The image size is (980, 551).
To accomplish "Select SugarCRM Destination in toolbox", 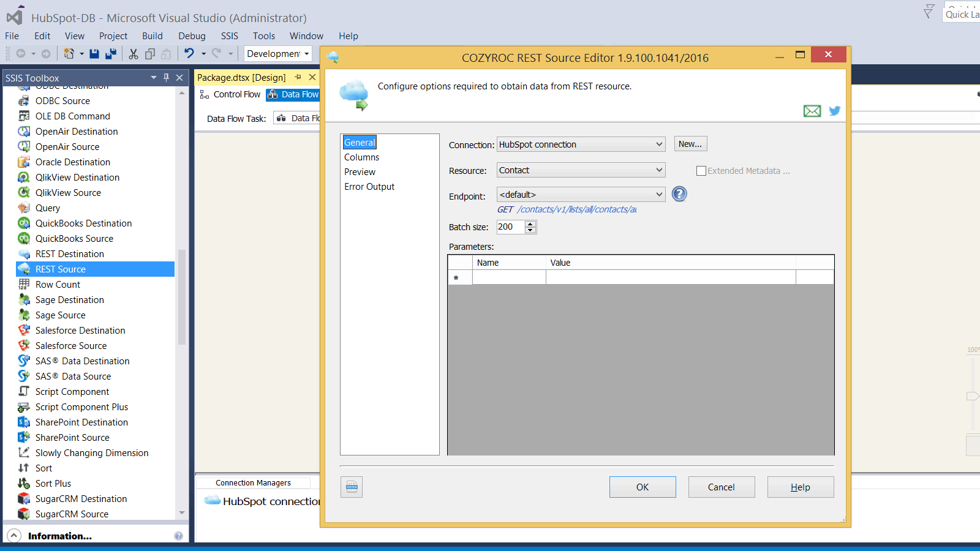I will coord(81,498).
